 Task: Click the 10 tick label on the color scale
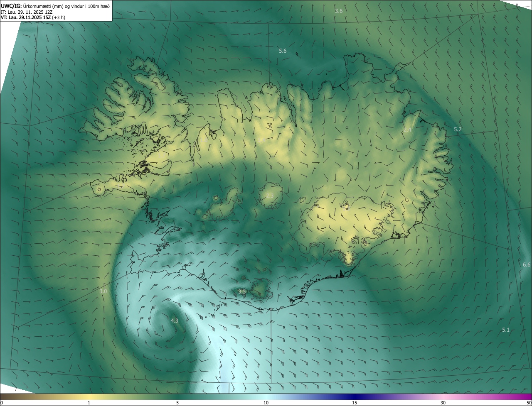pos(266,403)
